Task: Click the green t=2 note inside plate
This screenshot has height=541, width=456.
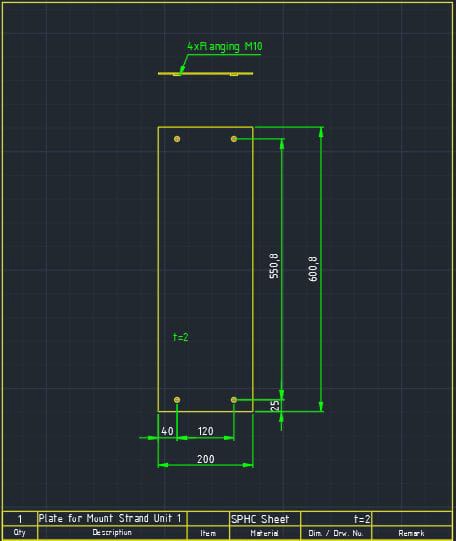Action: pos(181,337)
